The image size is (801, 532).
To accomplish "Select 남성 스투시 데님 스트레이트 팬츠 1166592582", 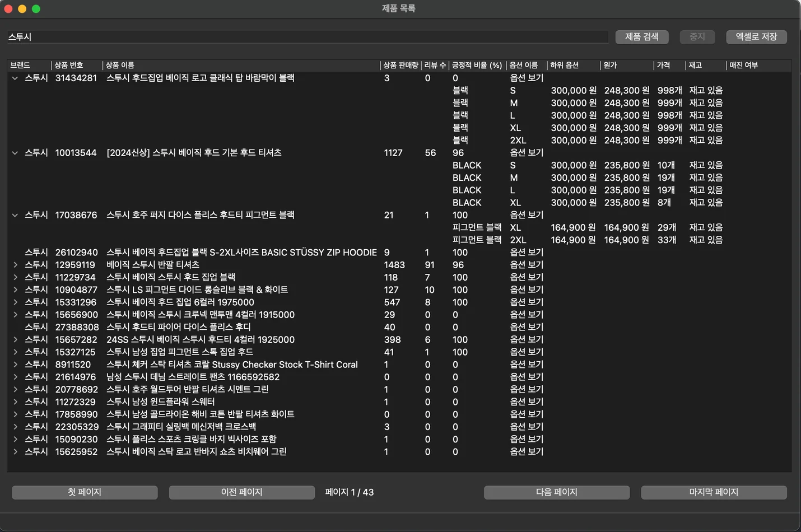I will tap(193, 377).
